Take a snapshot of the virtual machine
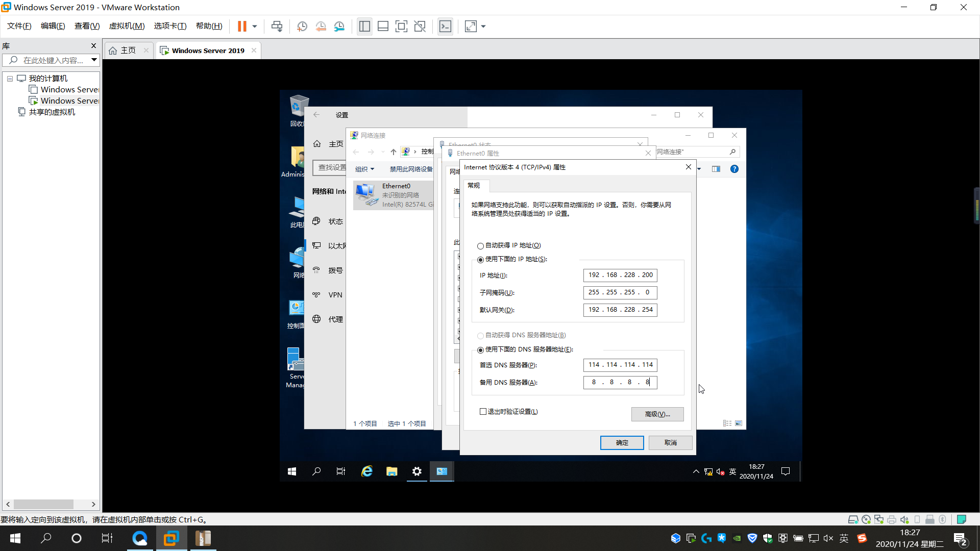 302,26
